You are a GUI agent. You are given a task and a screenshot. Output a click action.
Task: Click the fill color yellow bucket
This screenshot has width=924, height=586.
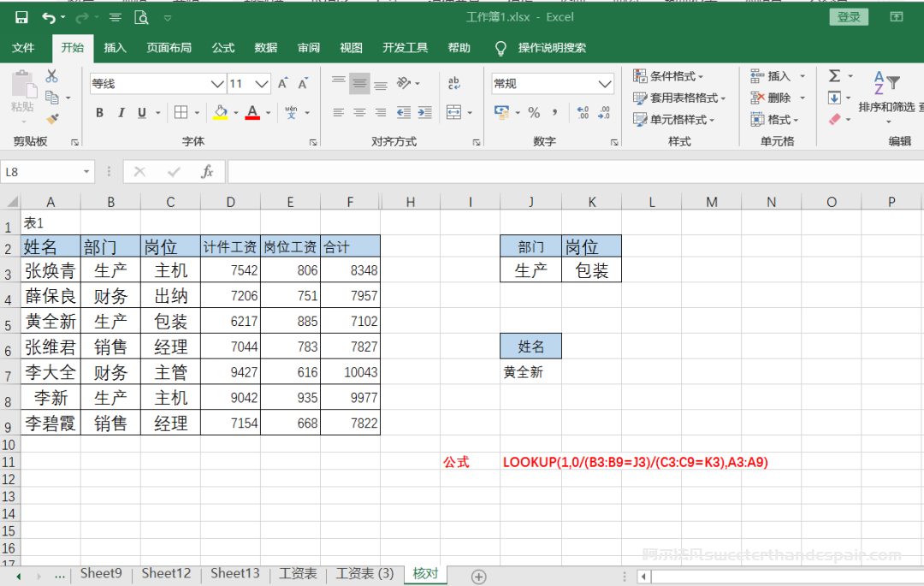pos(221,112)
